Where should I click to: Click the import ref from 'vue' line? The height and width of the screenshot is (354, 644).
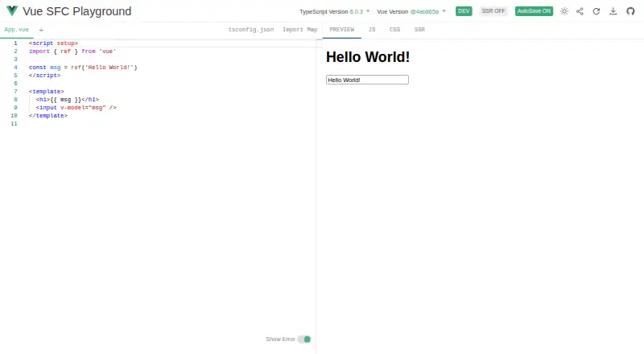click(x=72, y=51)
